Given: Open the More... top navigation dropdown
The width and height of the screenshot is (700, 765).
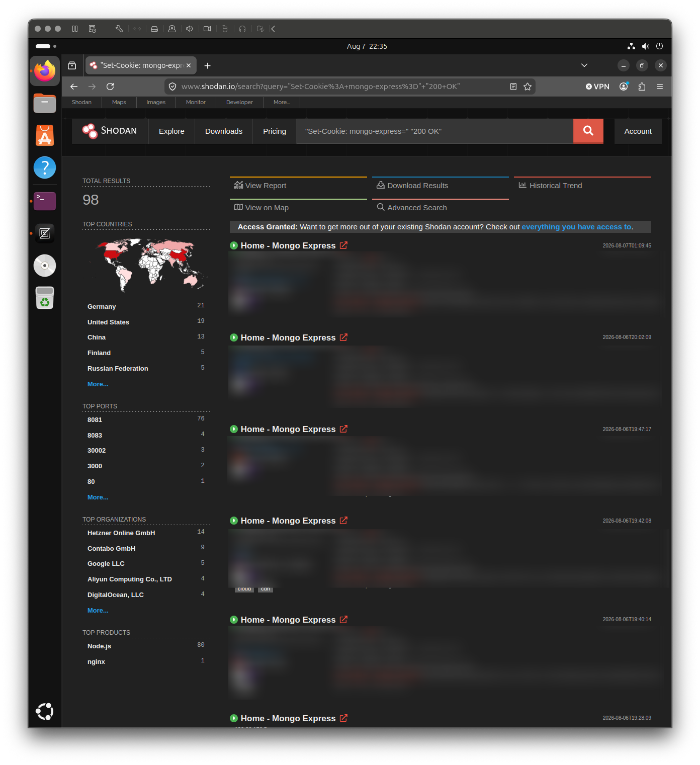Looking at the screenshot, I should coord(282,102).
